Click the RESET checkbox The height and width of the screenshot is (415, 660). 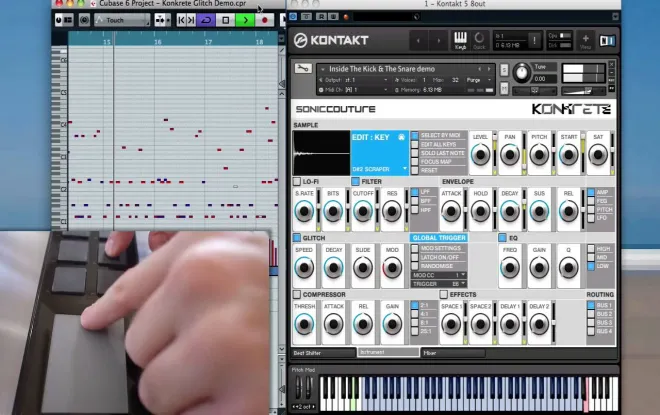coord(415,170)
